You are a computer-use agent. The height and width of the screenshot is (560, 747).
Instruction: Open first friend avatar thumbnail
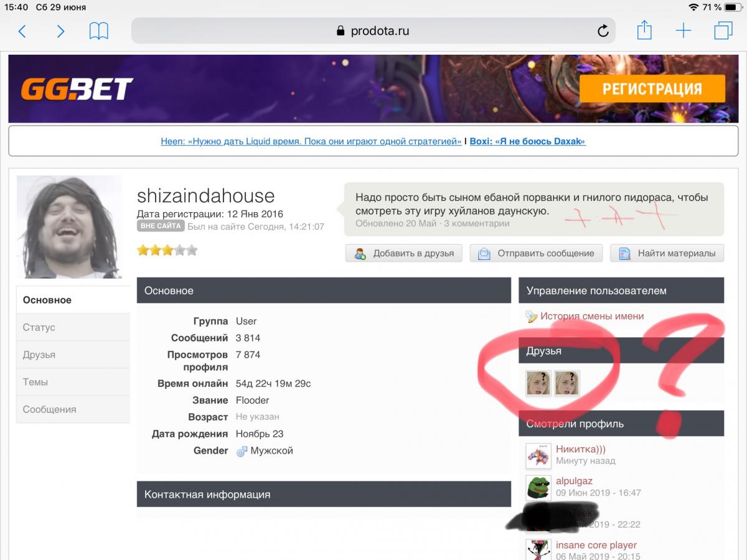pyautogui.click(x=538, y=383)
